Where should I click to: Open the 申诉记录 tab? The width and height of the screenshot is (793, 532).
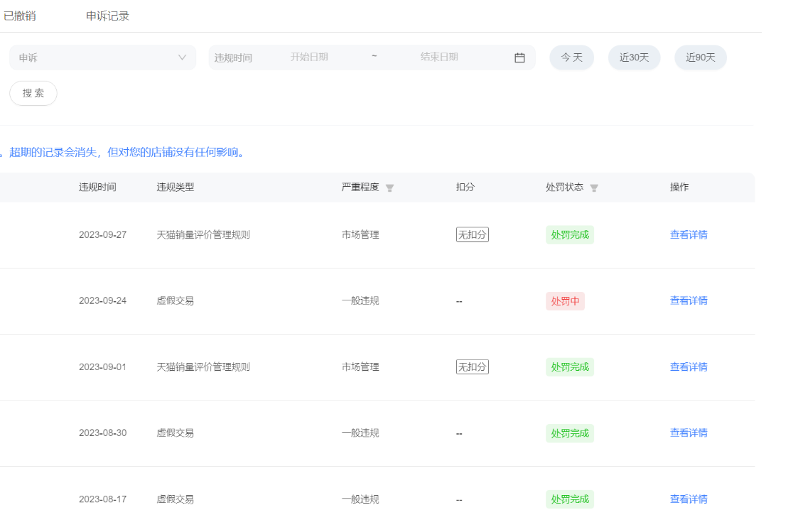tap(107, 16)
